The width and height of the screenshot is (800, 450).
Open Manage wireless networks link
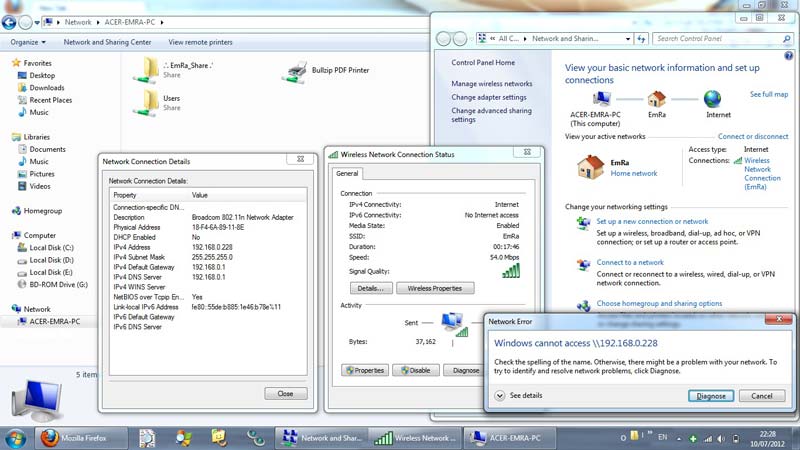coord(491,84)
